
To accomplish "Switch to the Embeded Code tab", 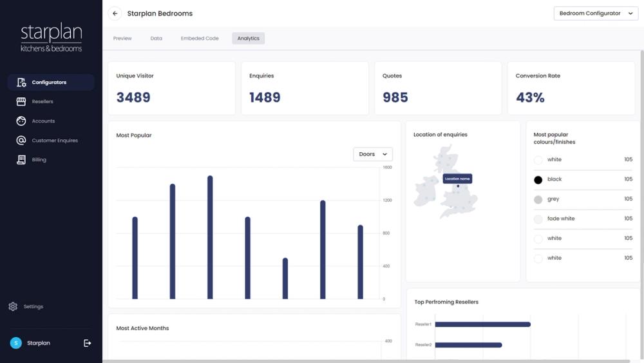I will point(200,38).
